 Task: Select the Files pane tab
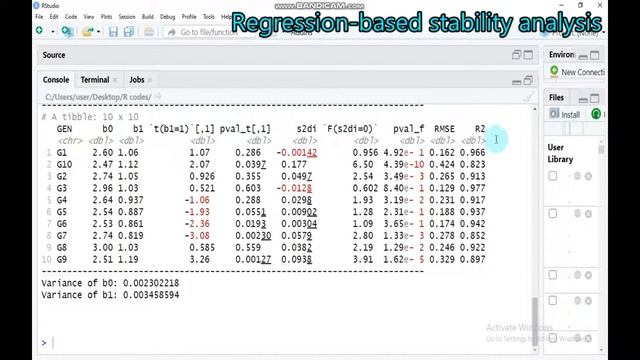click(x=556, y=98)
